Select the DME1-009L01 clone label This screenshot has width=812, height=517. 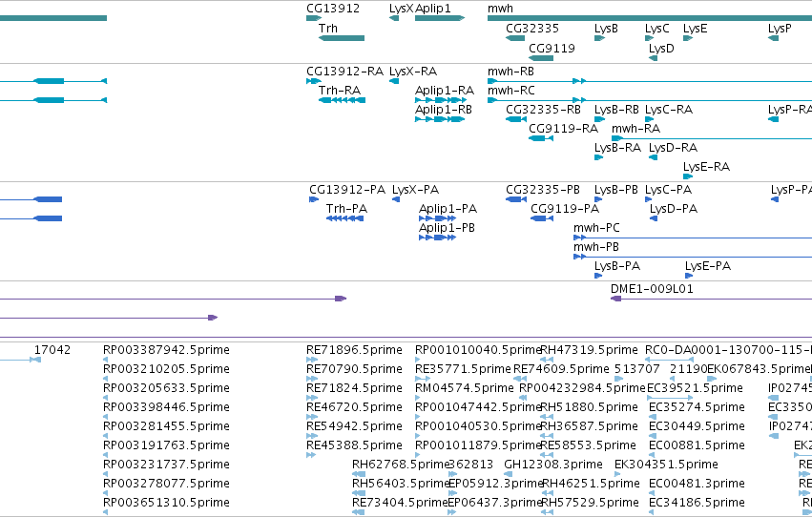tap(652, 289)
